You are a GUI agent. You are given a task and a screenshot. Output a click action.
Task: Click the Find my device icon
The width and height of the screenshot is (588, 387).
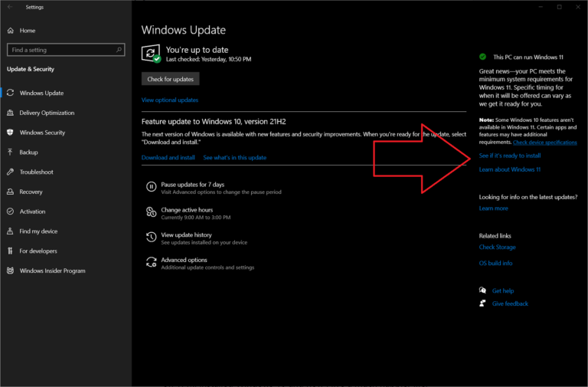click(x=11, y=231)
